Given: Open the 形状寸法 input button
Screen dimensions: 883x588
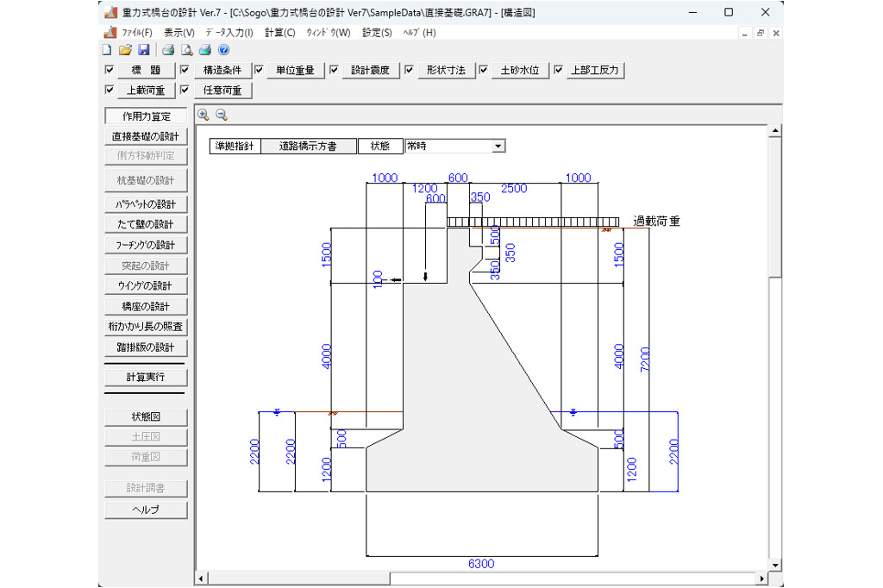Looking at the screenshot, I should pyautogui.click(x=446, y=71).
